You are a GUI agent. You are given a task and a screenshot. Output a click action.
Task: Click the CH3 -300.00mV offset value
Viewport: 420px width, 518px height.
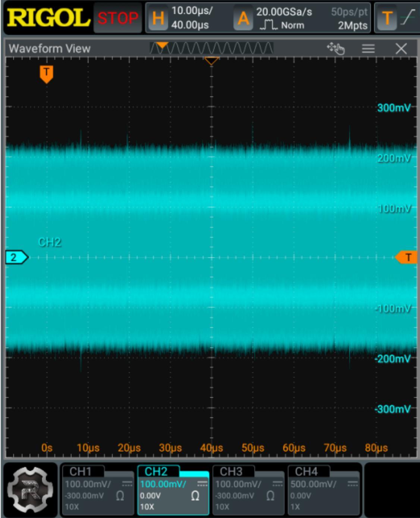click(235, 496)
